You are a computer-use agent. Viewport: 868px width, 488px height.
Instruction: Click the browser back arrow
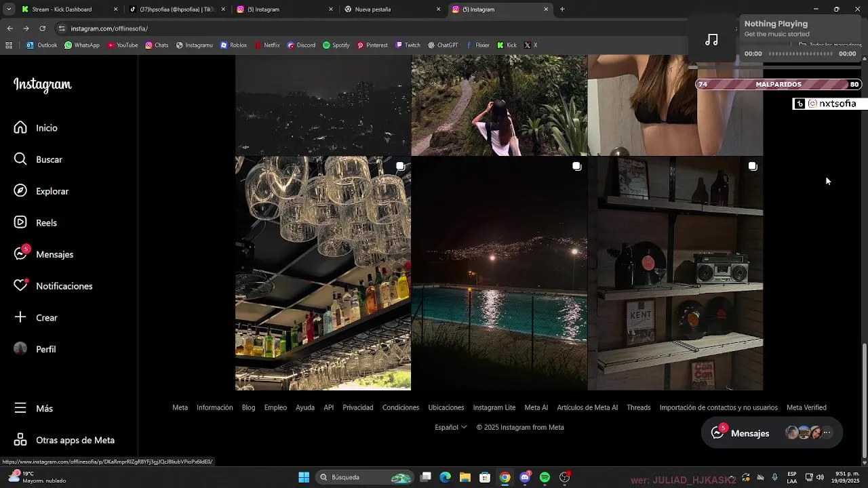coord(9,28)
